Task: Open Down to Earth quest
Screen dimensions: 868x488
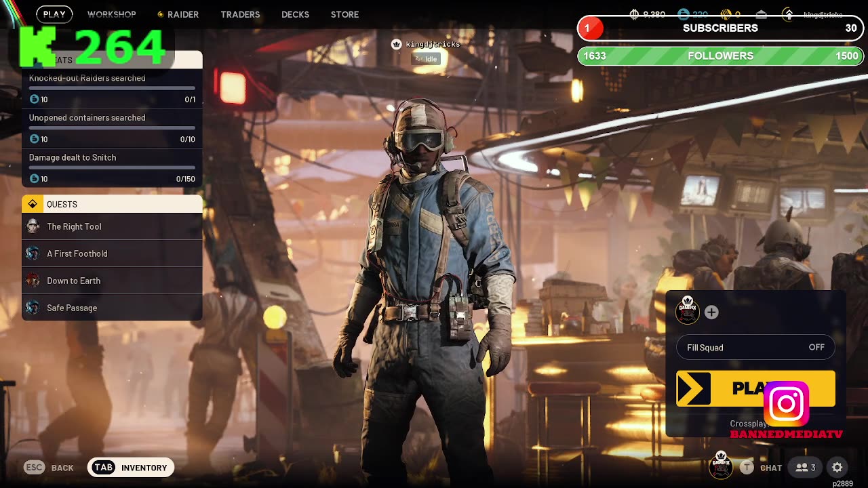Action: (112, 281)
